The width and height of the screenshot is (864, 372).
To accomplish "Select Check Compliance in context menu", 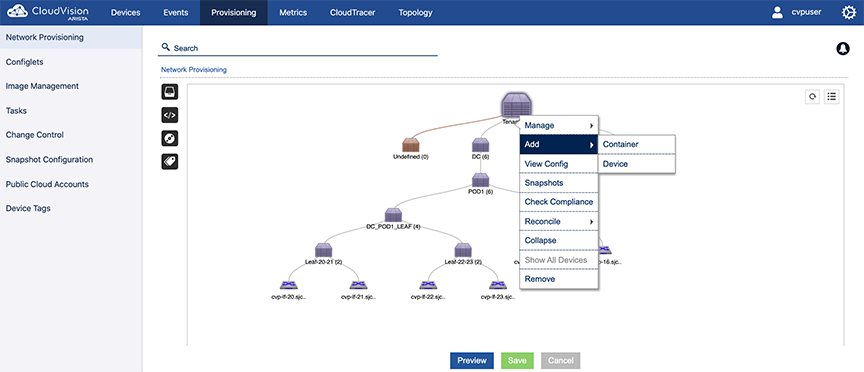I will point(559,202).
